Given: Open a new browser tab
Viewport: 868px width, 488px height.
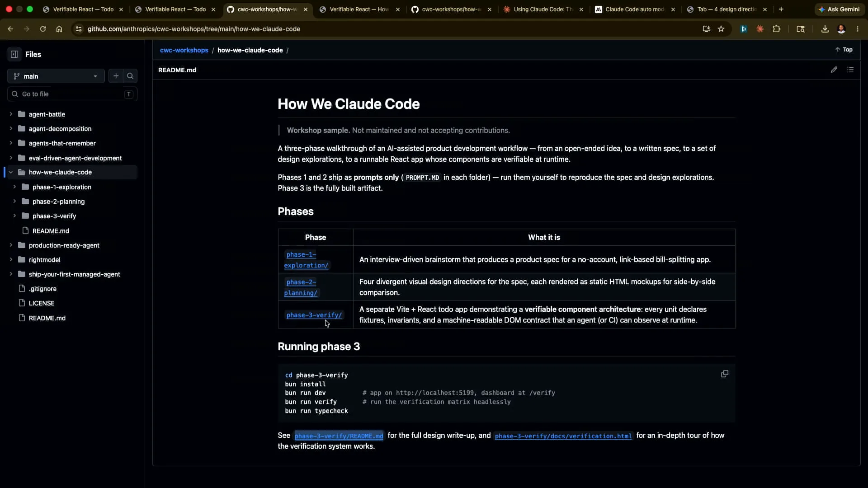Looking at the screenshot, I should (x=781, y=9).
